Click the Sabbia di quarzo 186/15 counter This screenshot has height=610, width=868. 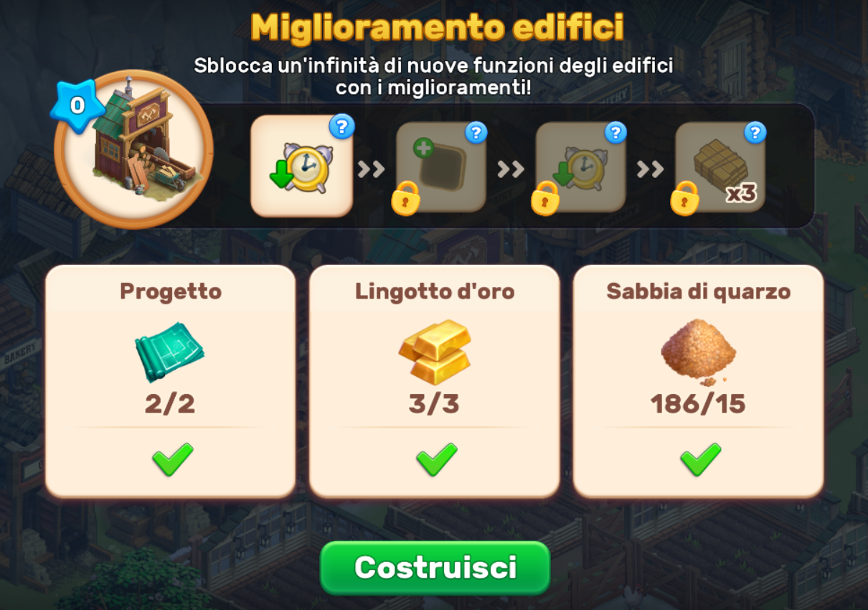tap(698, 404)
